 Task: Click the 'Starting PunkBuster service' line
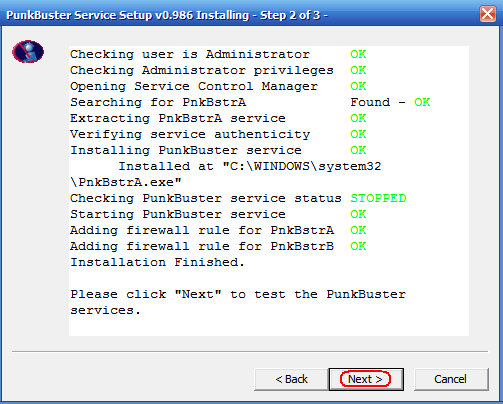[x=178, y=214]
